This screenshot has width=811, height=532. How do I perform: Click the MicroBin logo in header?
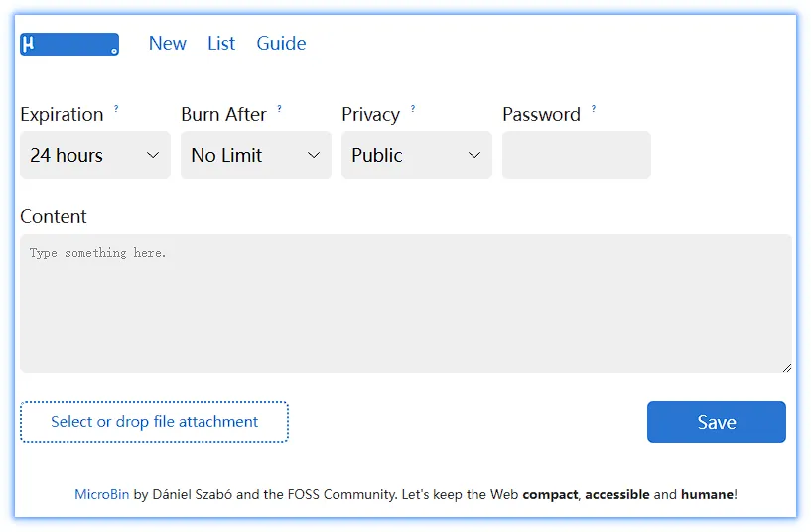[x=69, y=44]
